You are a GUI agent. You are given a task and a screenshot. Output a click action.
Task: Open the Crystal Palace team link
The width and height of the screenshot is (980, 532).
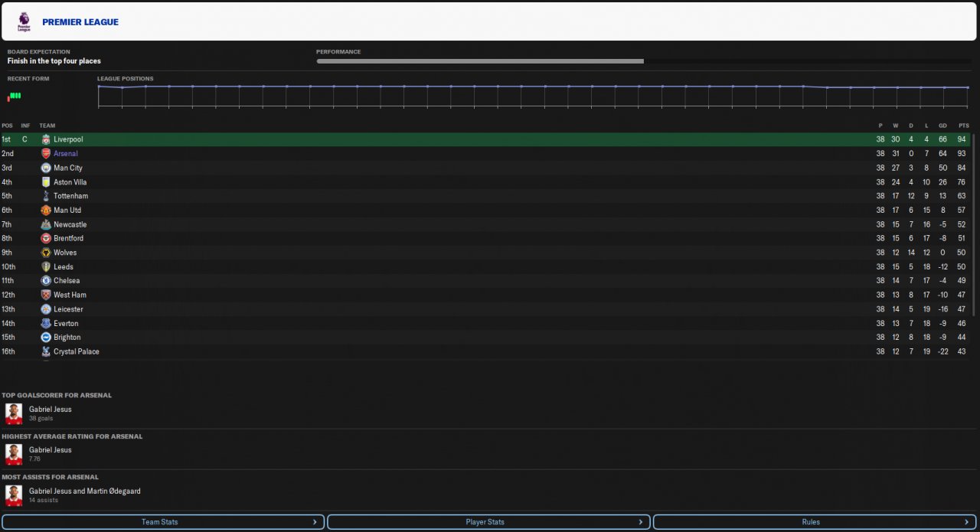(77, 351)
